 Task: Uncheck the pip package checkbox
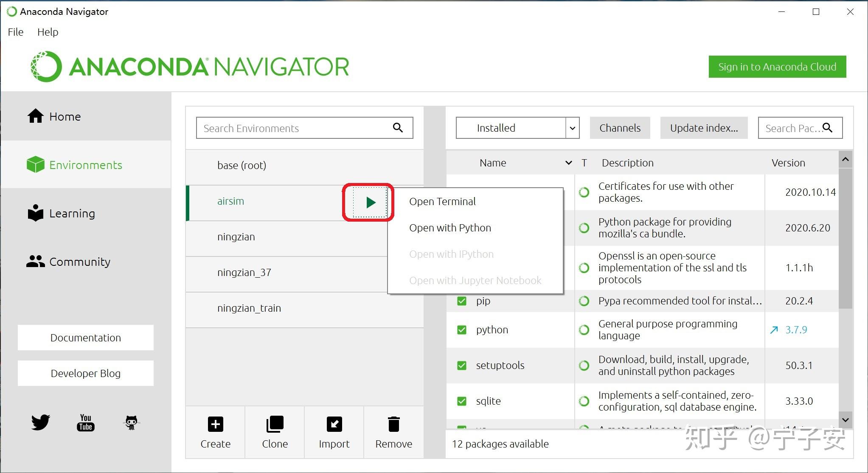(x=462, y=301)
